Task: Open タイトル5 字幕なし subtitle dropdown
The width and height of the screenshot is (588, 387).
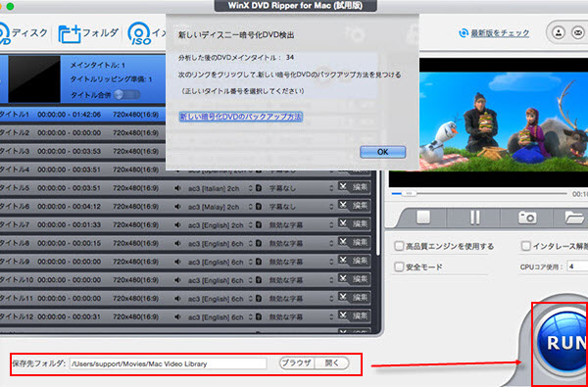Action: [x=301, y=188]
